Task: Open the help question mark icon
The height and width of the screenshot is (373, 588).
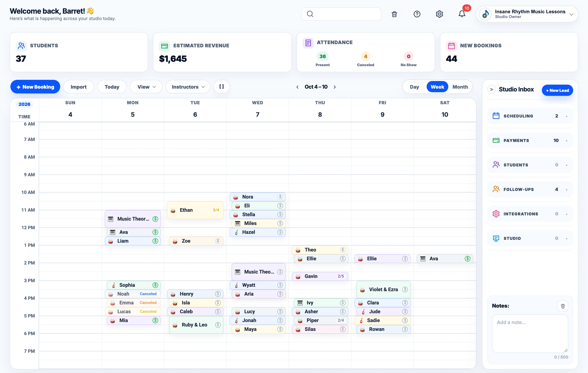Action: coord(417,14)
